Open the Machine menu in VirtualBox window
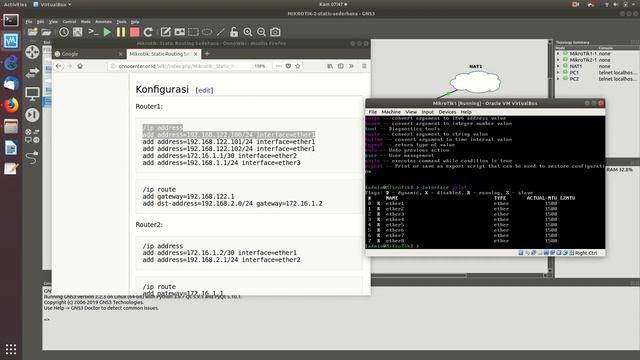 point(391,112)
